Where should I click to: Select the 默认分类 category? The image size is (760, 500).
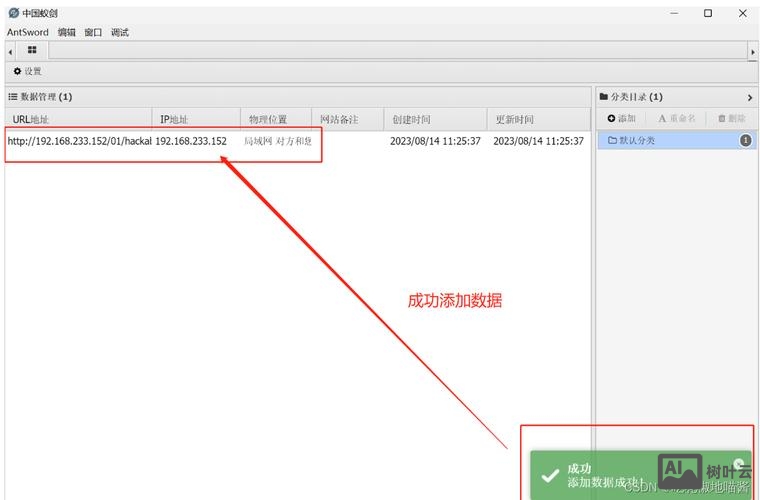677,141
